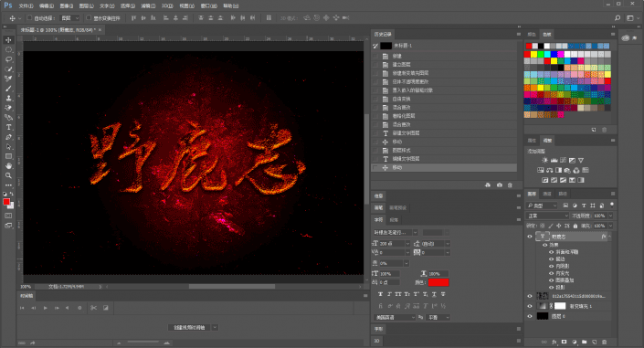This screenshot has width=644, height=348.
Task: Select the Brush tool
Action: (x=8, y=89)
